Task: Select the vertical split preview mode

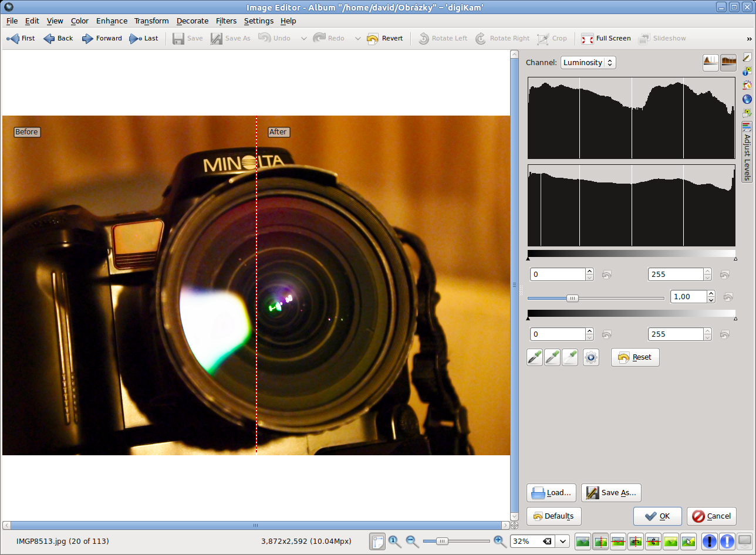Action: 600,541
